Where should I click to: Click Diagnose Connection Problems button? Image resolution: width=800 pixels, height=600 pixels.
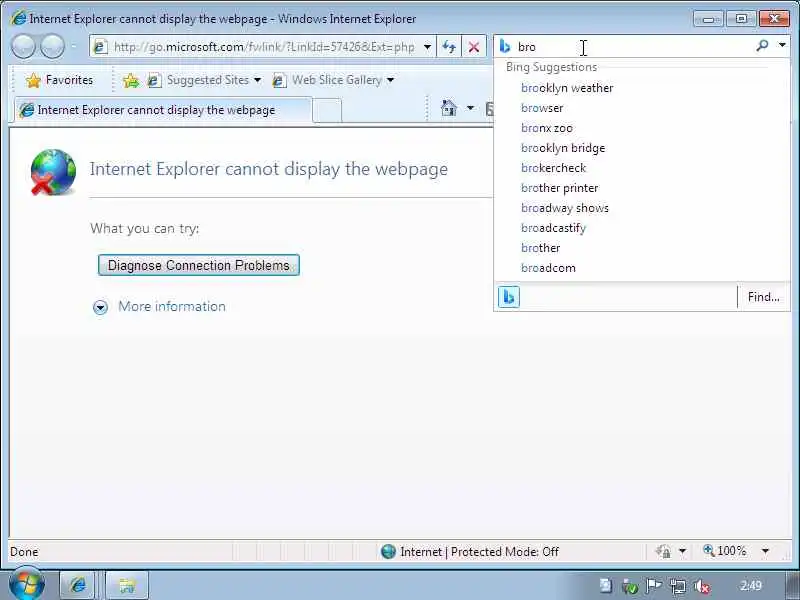tap(198, 265)
